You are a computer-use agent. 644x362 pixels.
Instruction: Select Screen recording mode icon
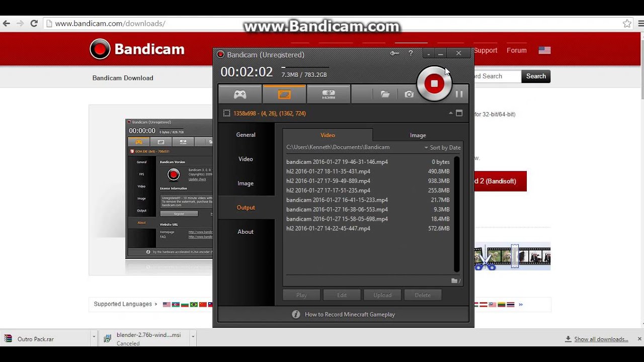pyautogui.click(x=284, y=94)
